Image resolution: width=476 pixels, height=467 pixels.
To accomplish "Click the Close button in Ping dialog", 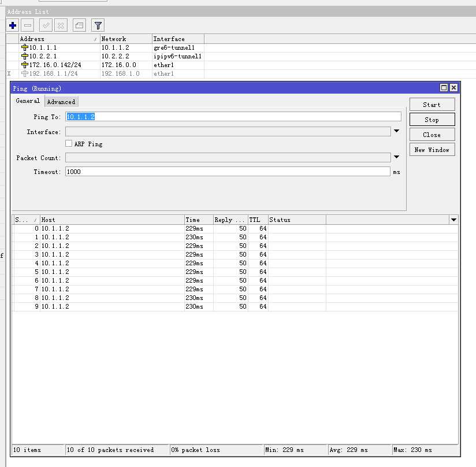I will [432, 135].
